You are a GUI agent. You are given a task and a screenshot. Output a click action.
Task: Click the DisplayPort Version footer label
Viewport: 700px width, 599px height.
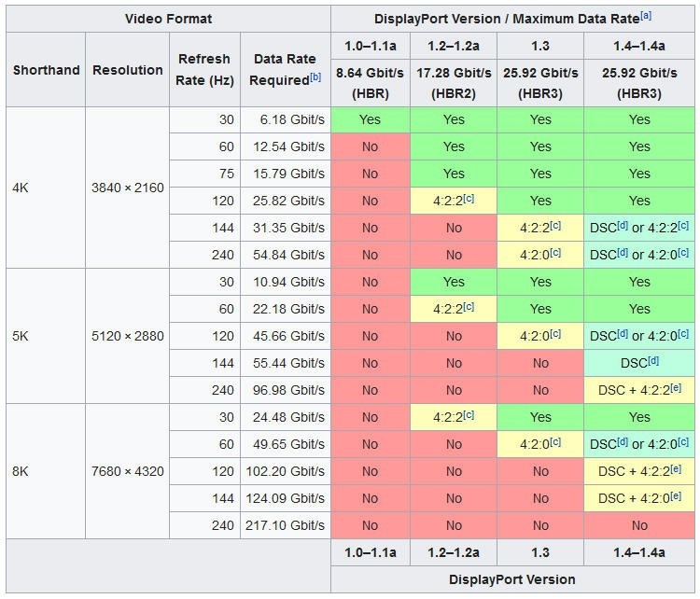512,579
